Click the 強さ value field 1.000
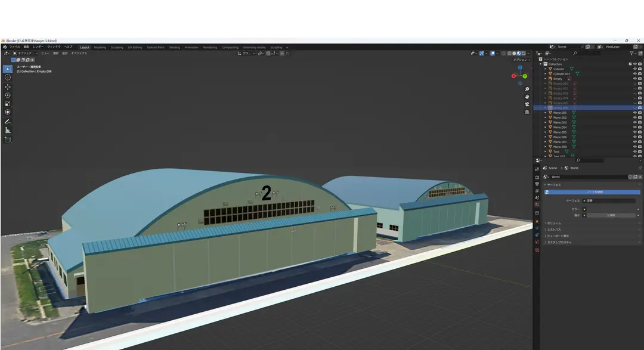The width and height of the screenshot is (644, 350). click(x=611, y=215)
